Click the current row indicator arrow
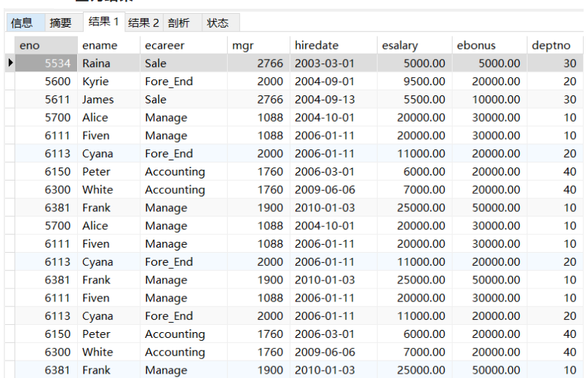The image size is (588, 378). pos(10,63)
